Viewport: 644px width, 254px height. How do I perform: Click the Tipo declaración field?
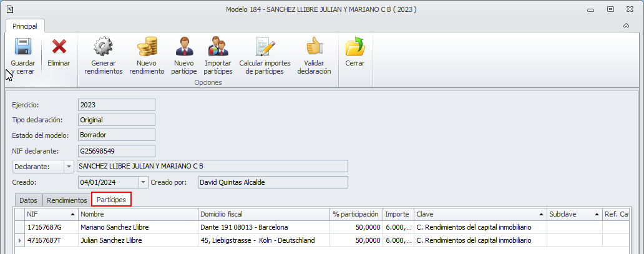coord(117,120)
